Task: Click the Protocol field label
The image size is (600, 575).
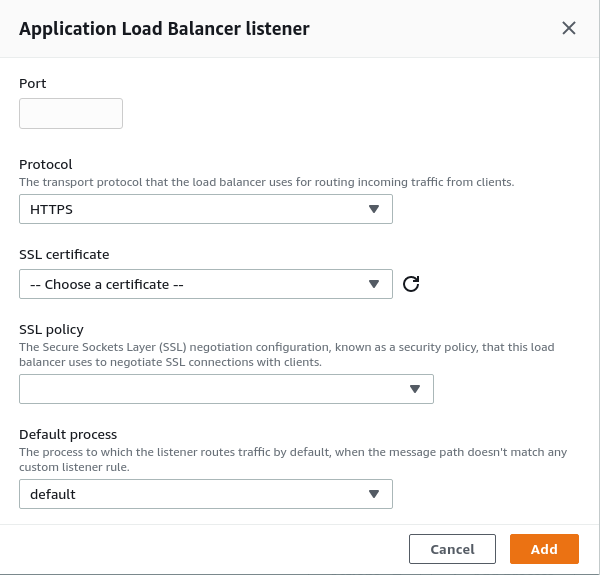Action: (46, 165)
